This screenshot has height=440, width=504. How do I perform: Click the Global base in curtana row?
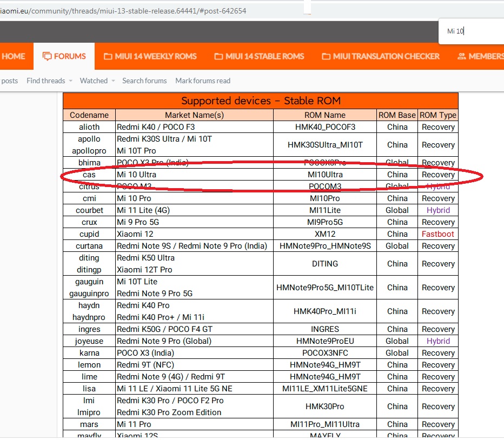397,246
